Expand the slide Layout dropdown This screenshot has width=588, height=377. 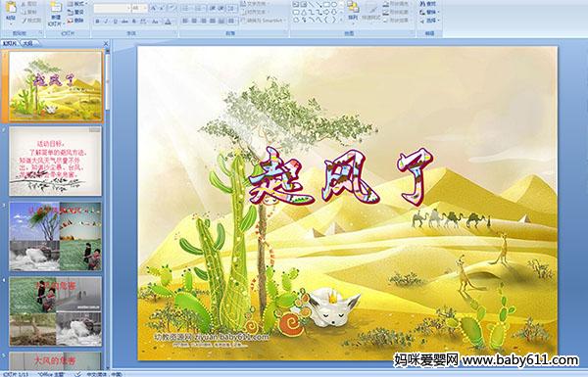(76, 4)
